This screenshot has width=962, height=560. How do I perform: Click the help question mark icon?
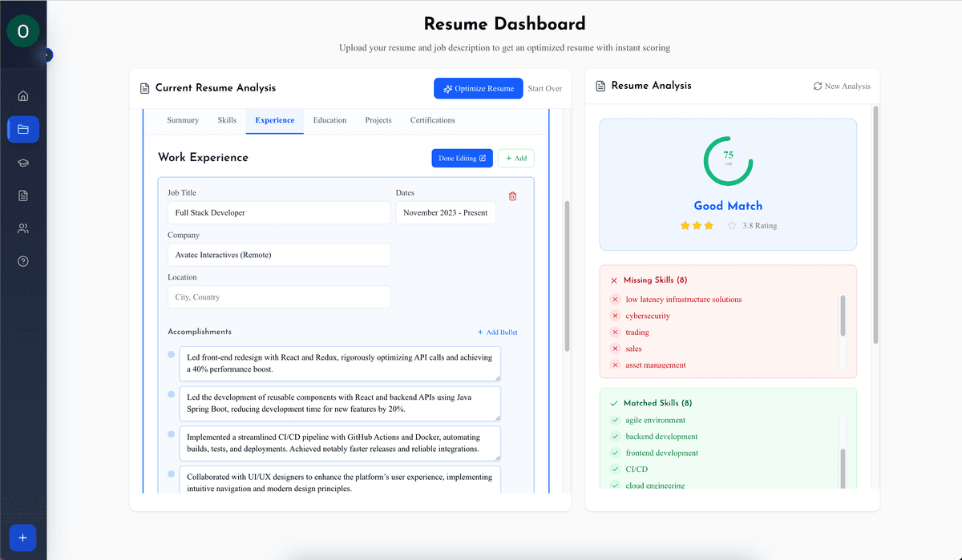point(23,260)
